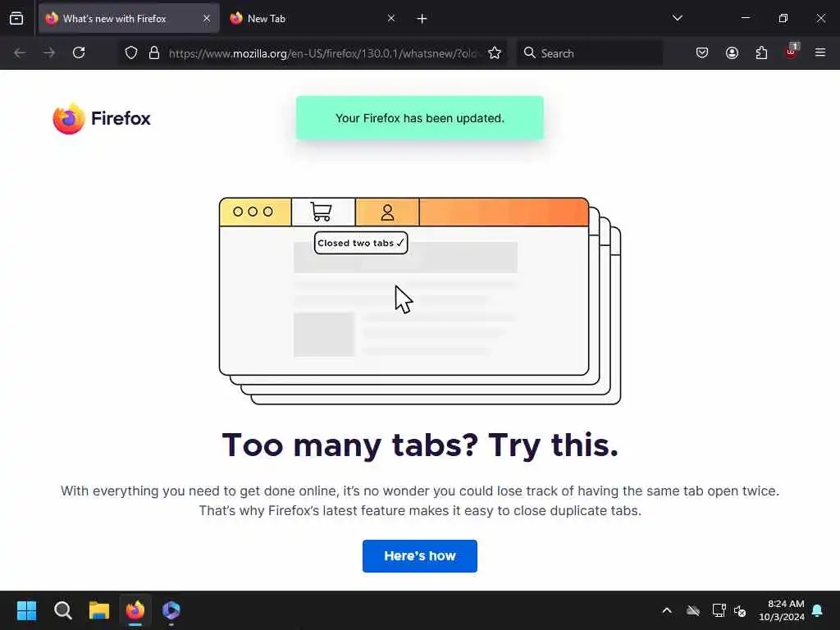The width and height of the screenshot is (840, 630).
Task: Open File Explorer from the taskbar
Action: point(99,610)
